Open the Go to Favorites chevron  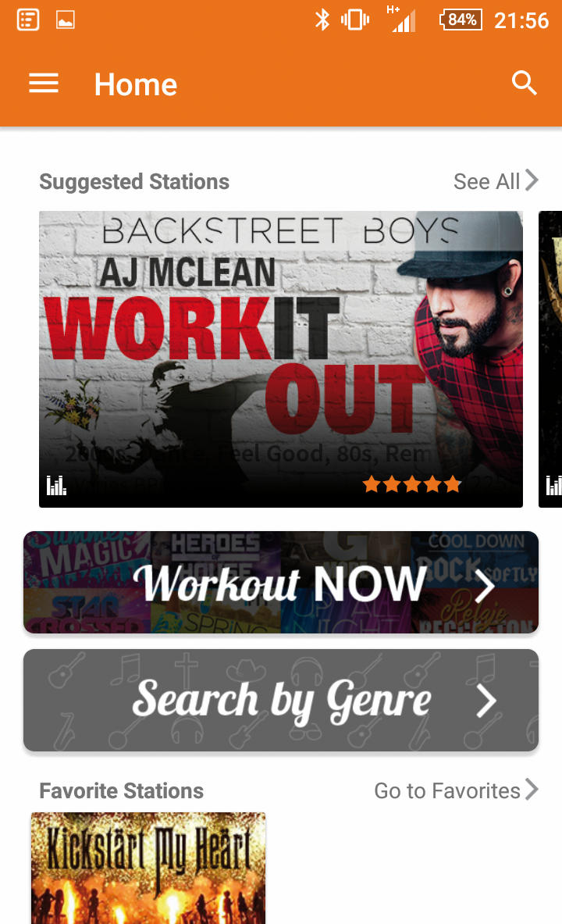pyautogui.click(x=532, y=789)
